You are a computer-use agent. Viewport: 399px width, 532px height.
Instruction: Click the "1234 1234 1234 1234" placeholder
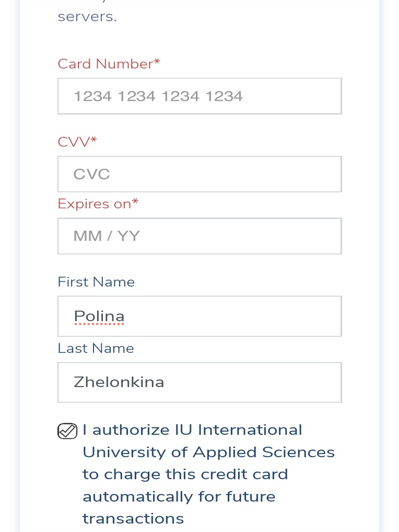click(x=158, y=96)
